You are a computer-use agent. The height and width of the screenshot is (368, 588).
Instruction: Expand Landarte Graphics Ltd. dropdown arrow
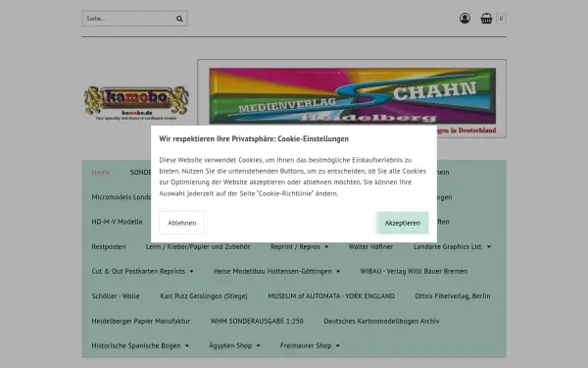point(489,247)
